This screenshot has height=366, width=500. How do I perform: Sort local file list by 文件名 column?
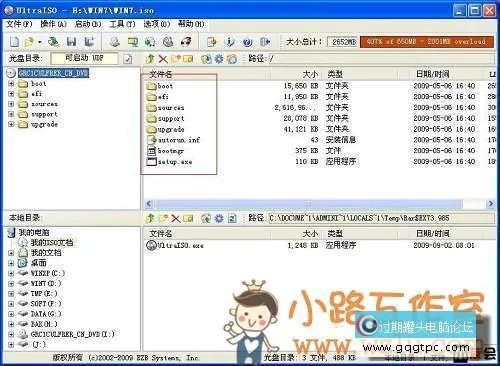click(161, 234)
